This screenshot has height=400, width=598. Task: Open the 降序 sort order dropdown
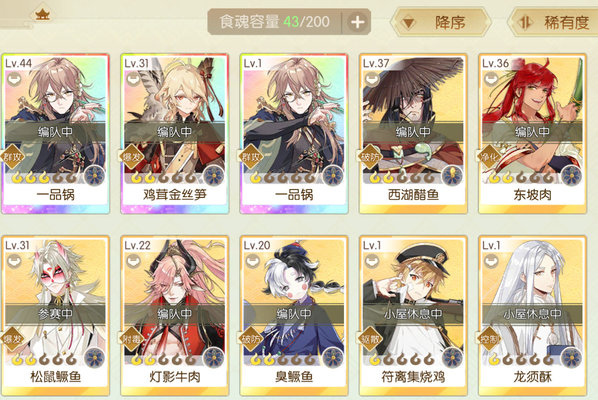click(440, 22)
